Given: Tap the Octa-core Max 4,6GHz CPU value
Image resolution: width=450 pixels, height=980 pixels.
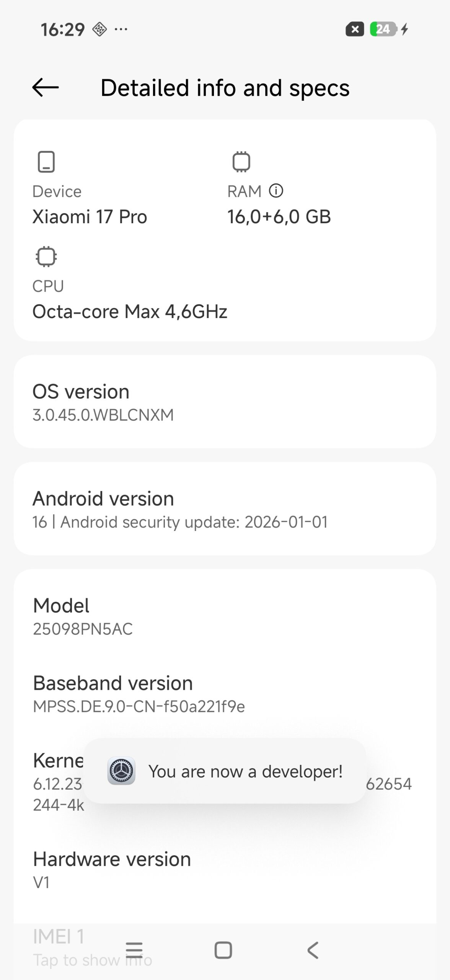Looking at the screenshot, I should [x=130, y=312].
